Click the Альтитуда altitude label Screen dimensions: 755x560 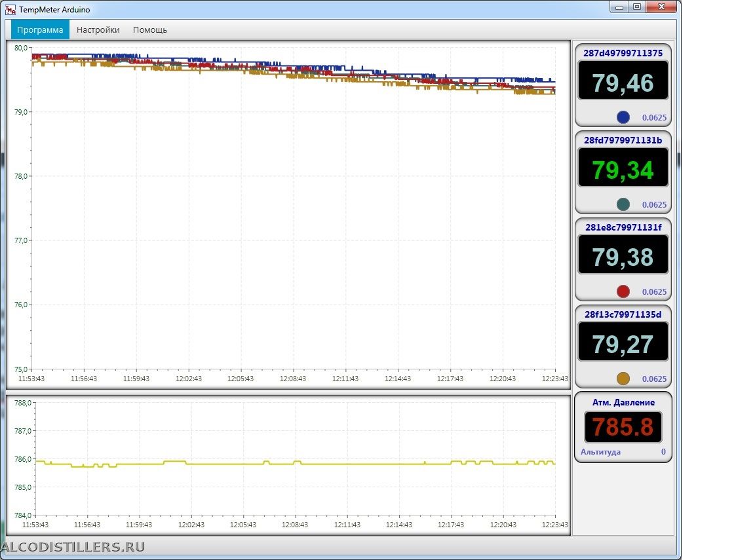[x=600, y=452]
